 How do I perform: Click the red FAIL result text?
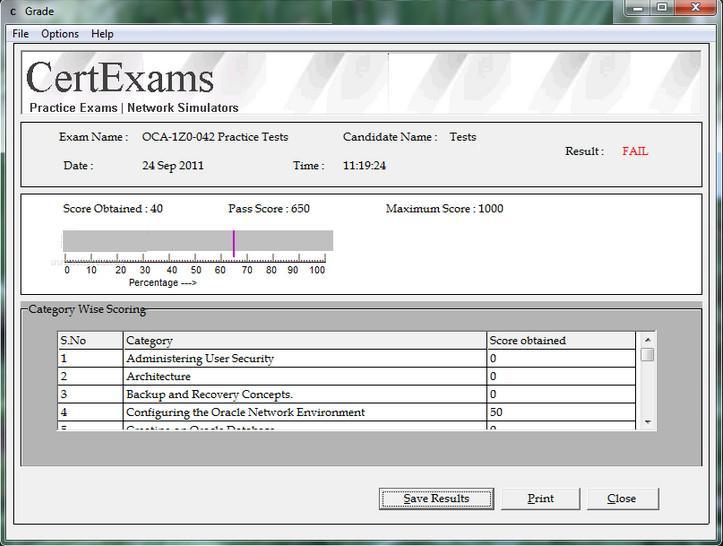point(635,151)
